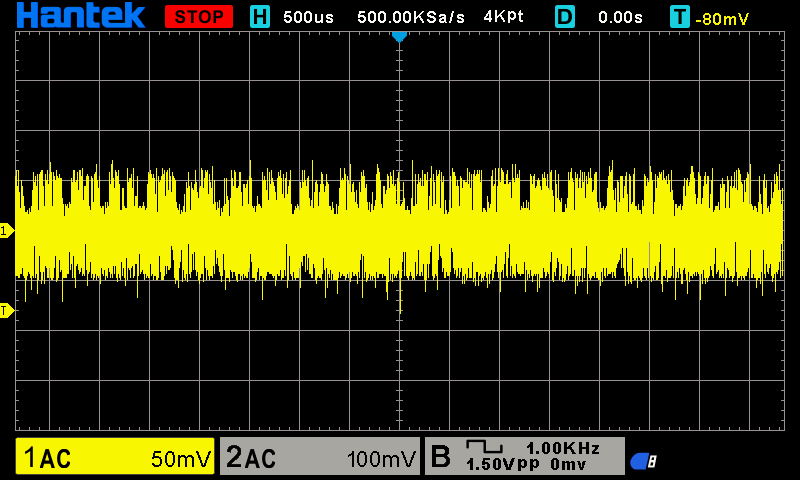The width and height of the screenshot is (800, 480).
Task: Click the 500us timebase value
Action: pos(308,17)
